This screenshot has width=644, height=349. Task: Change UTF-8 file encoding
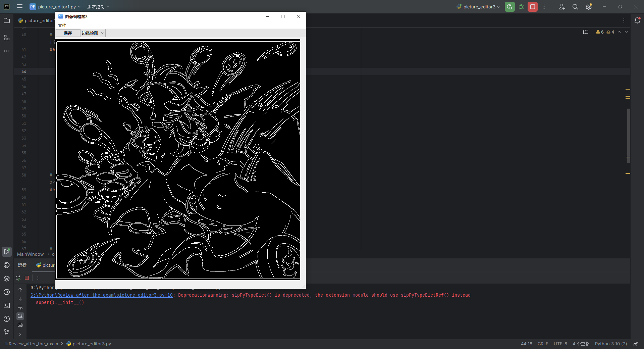(x=560, y=344)
